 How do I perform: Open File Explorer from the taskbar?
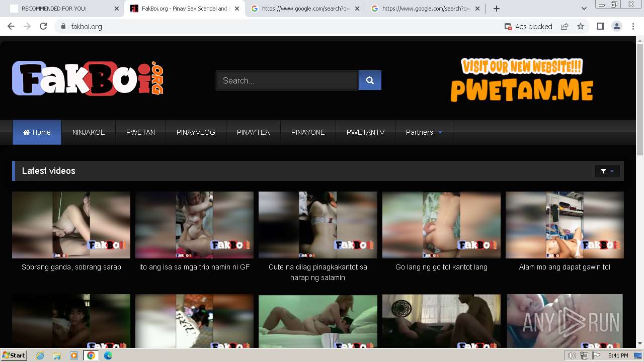click(57, 355)
